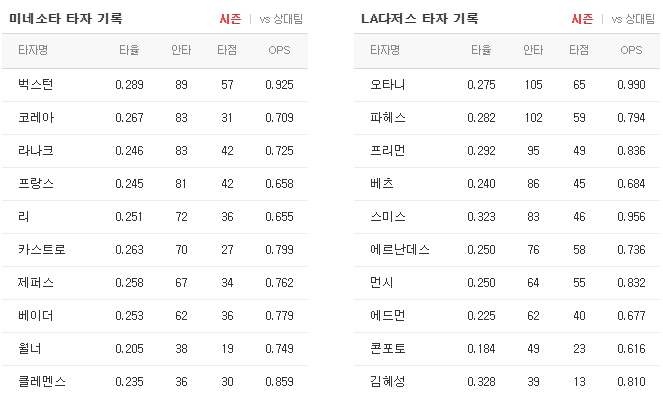Click 안타 column header in LA다저스 table
Image resolution: width=663 pixels, height=406 pixels.
coord(533,50)
